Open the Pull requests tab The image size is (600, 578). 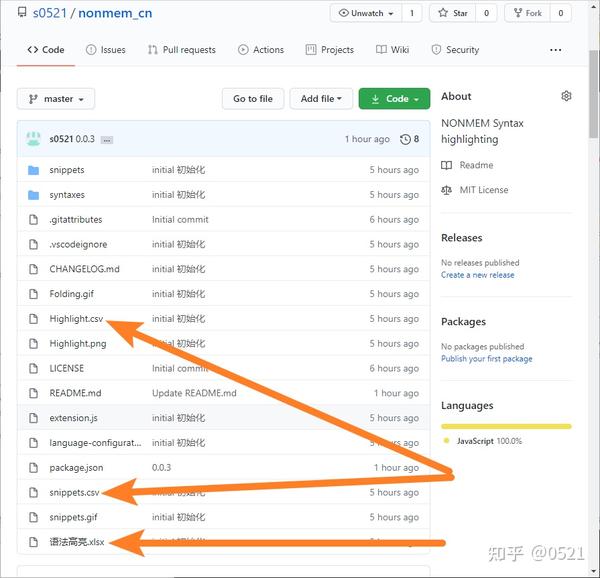point(181,49)
